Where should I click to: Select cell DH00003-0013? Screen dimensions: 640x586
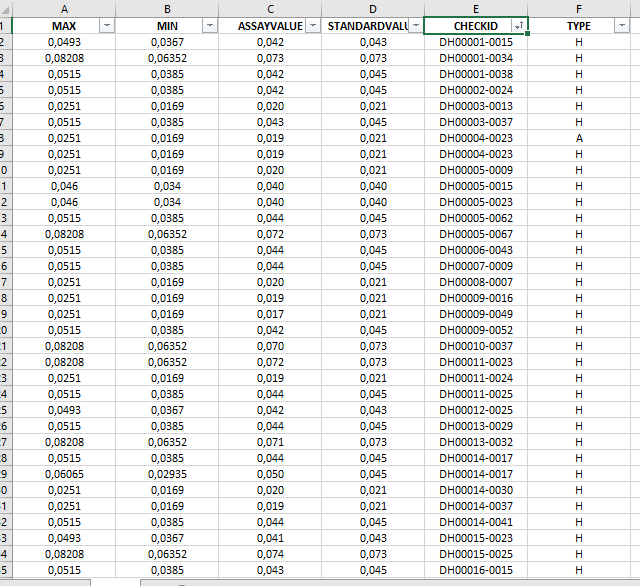[476, 106]
